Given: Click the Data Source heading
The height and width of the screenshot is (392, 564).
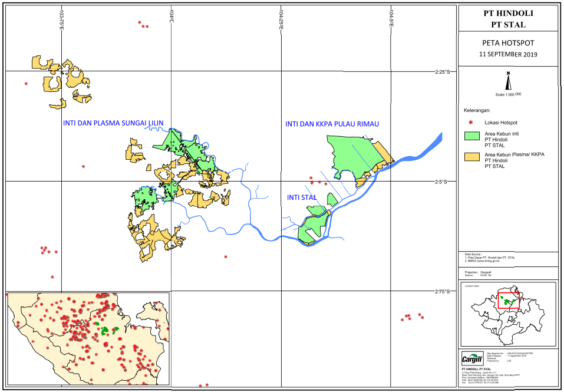Looking at the screenshot, I should coord(473,254).
